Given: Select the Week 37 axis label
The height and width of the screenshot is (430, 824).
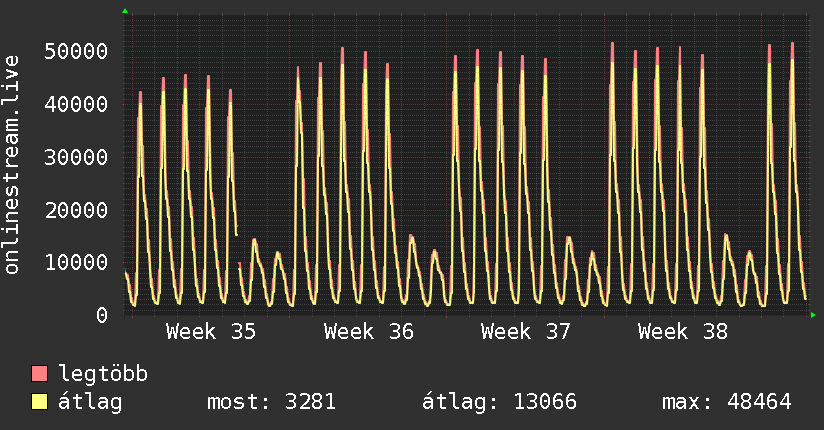Looking at the screenshot, I should (526, 332).
